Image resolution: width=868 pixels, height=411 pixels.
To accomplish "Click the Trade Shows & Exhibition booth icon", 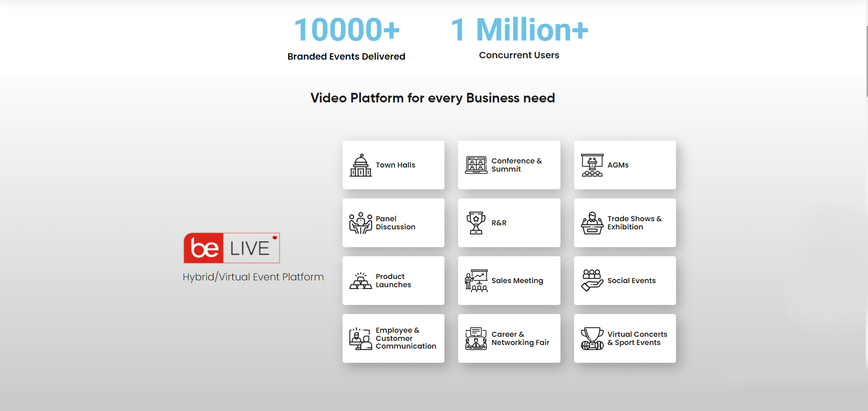I will pos(592,223).
